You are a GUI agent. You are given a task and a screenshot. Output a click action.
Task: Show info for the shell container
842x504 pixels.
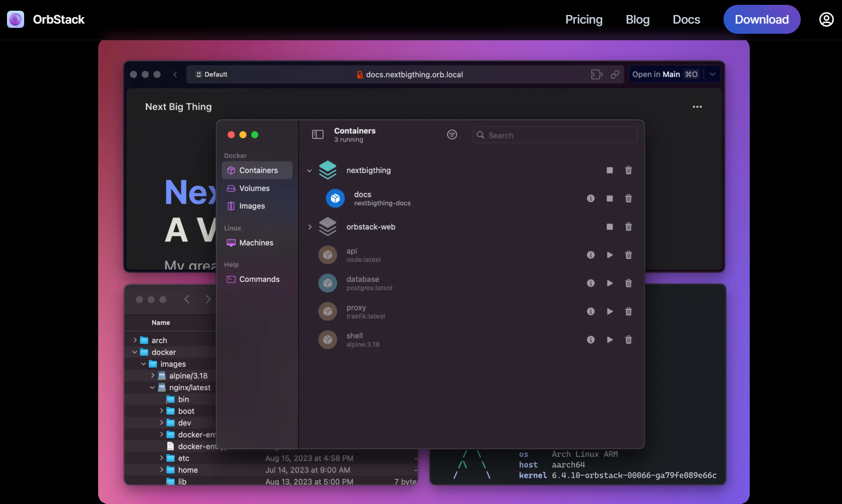(590, 339)
